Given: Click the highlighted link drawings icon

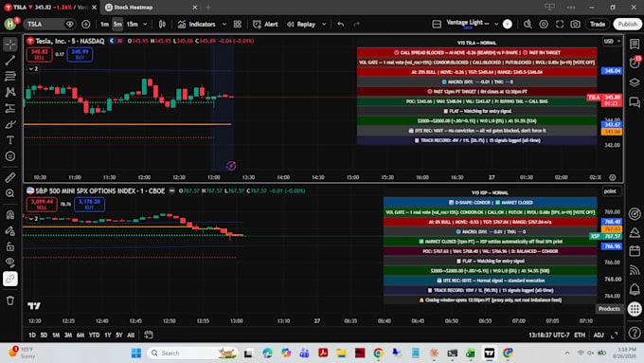Looking at the screenshot, I should [10, 279].
